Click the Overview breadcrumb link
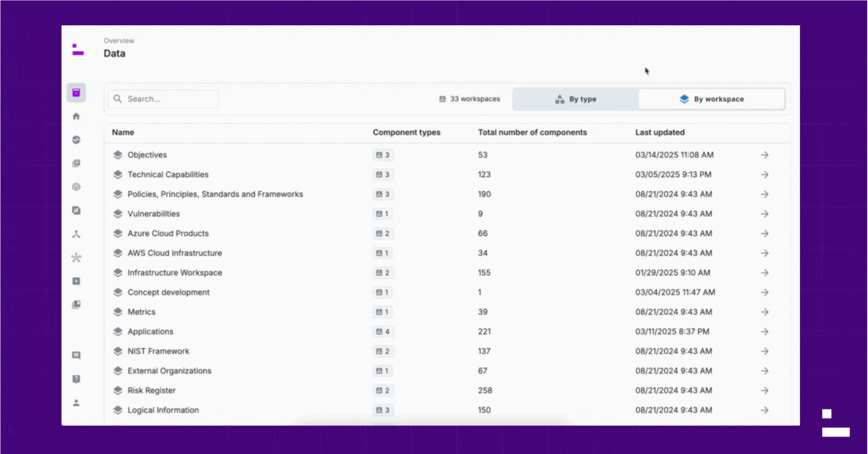This screenshot has width=868, height=454. [119, 41]
